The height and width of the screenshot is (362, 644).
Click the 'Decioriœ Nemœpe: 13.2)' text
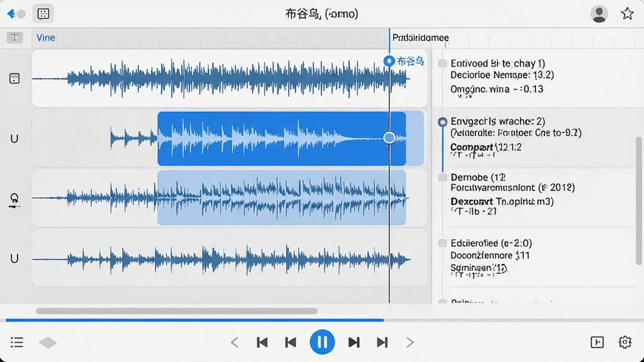click(502, 75)
